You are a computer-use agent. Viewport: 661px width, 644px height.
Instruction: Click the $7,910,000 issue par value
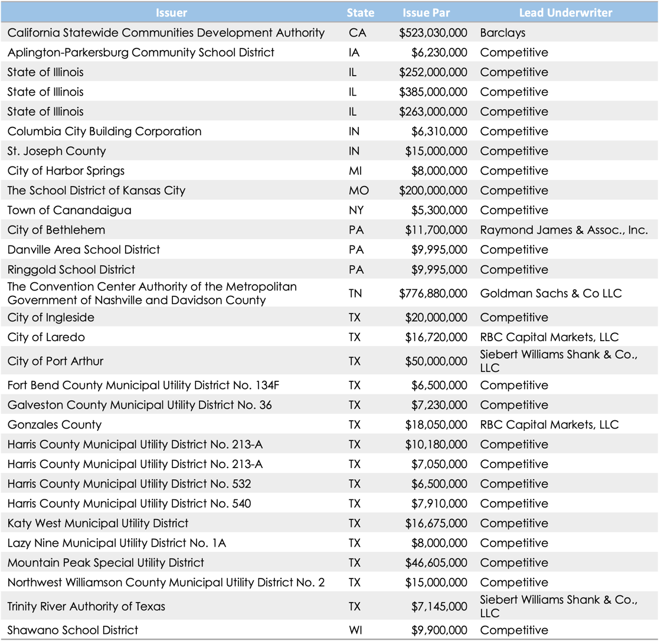pos(439,504)
